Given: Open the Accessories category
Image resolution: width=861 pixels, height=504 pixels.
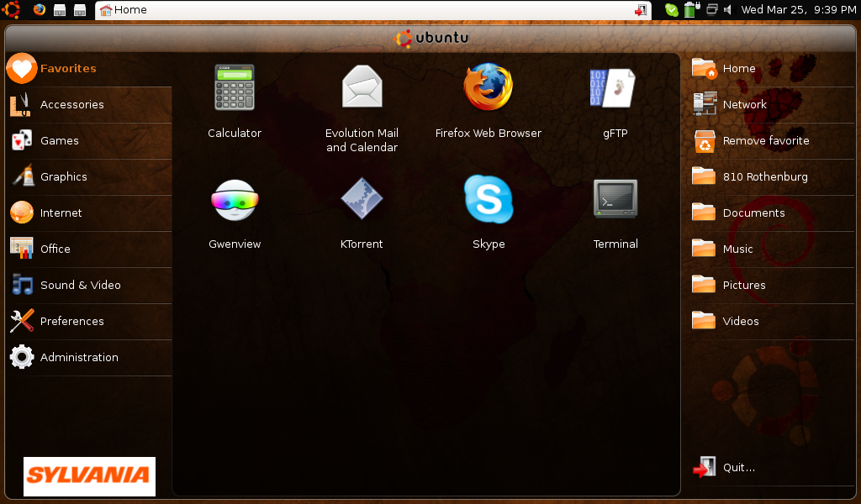Looking at the screenshot, I should click(x=89, y=105).
